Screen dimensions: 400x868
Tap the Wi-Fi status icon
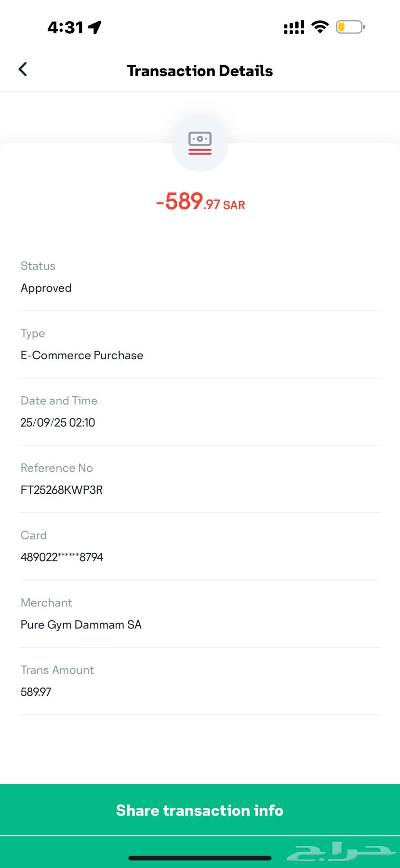(320, 27)
